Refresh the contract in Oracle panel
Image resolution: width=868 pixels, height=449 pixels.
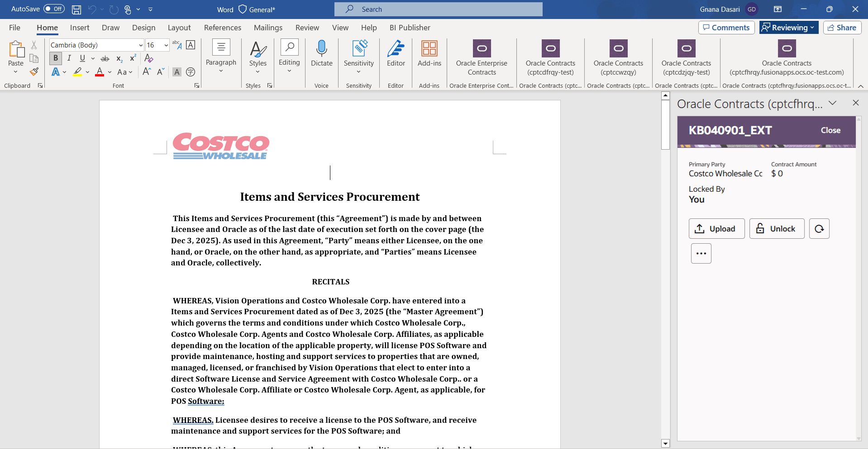click(x=819, y=229)
